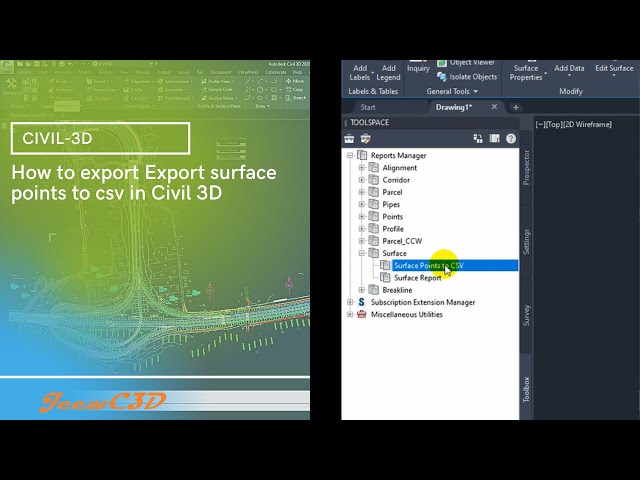The image size is (640, 480).
Task: Open the Toolbox briefcase icon in Toolspace
Action: click(349, 139)
